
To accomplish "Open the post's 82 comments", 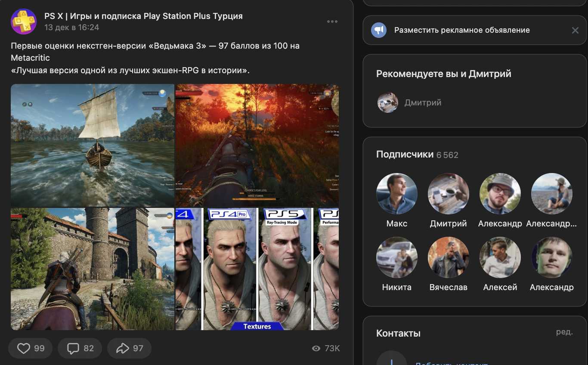I will click(80, 348).
